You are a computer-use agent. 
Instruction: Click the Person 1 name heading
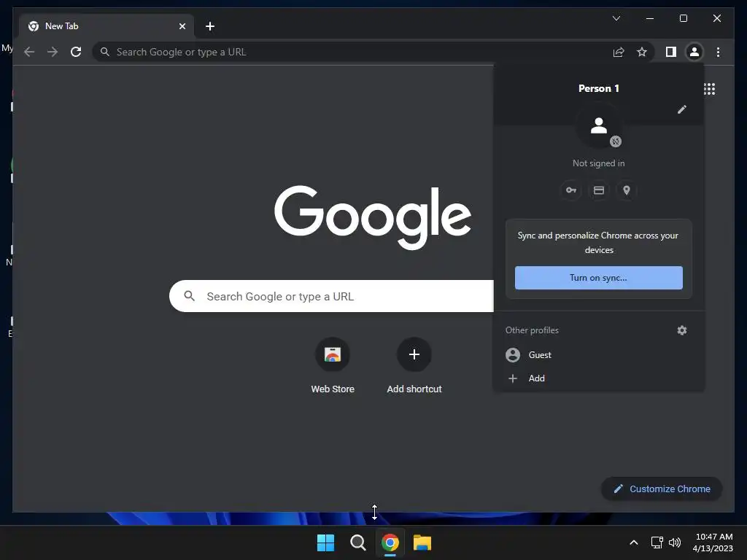coord(598,88)
